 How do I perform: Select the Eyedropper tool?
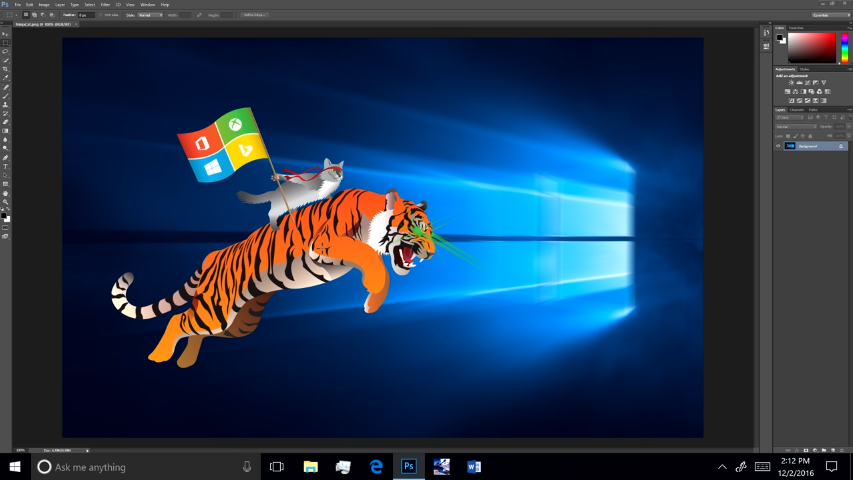[5, 78]
